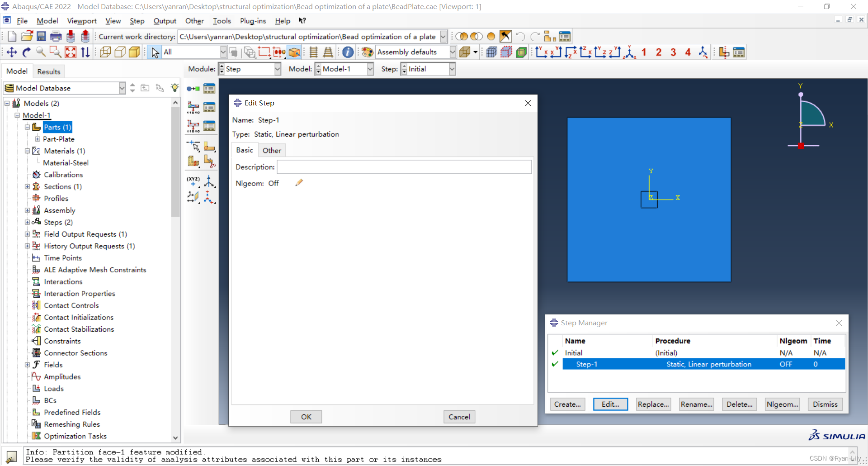Expand the Part-Plate tree node
The height and width of the screenshot is (466, 868).
[x=38, y=139]
